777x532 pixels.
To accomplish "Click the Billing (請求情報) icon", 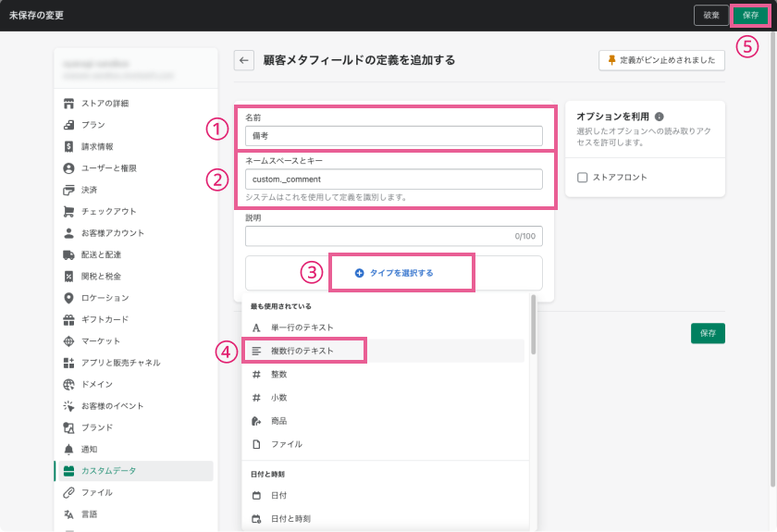I will [x=68, y=146].
